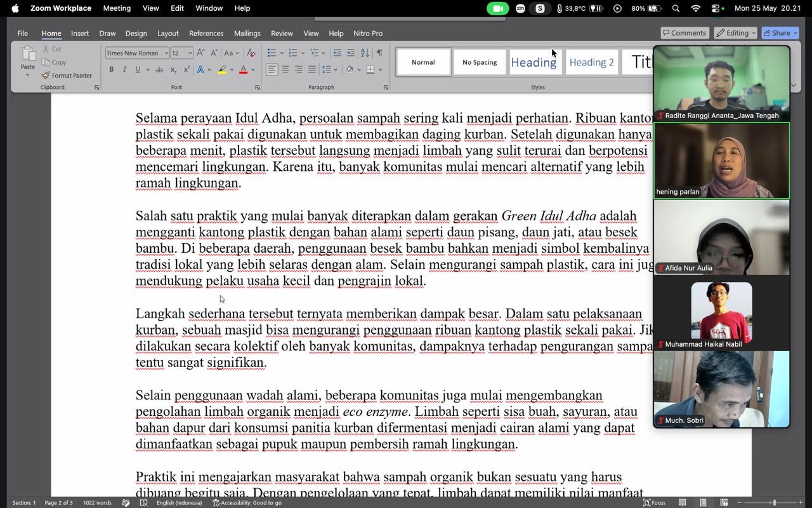Apply Superscript formatting
Viewport: 812px width, 508px height.
pos(187,70)
